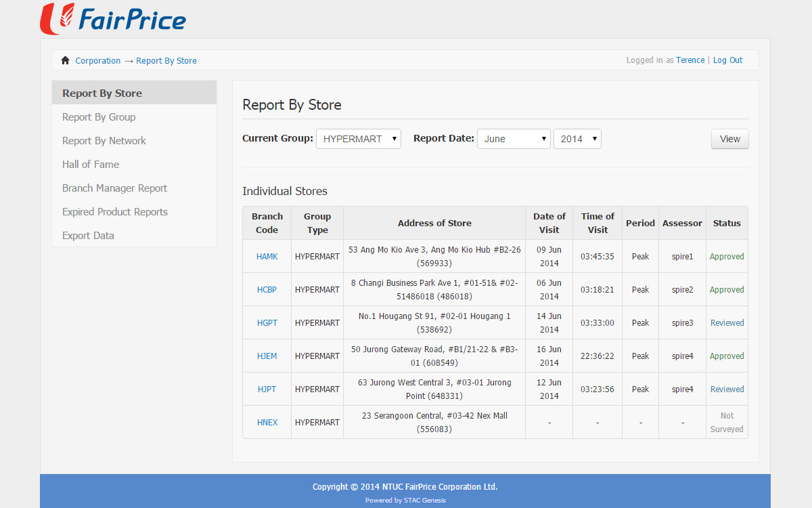Image resolution: width=812 pixels, height=508 pixels.
Task: Open the Corporation breadcrumb link
Action: point(97,60)
